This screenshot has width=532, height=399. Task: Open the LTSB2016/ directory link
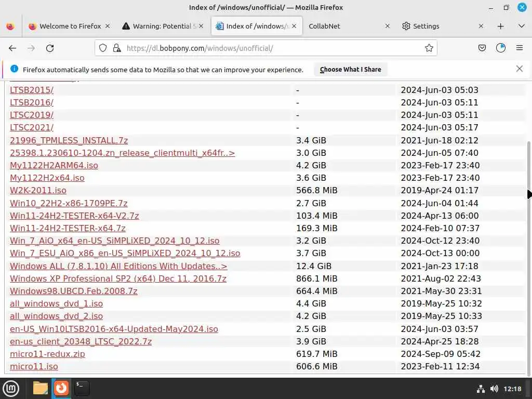(32, 102)
